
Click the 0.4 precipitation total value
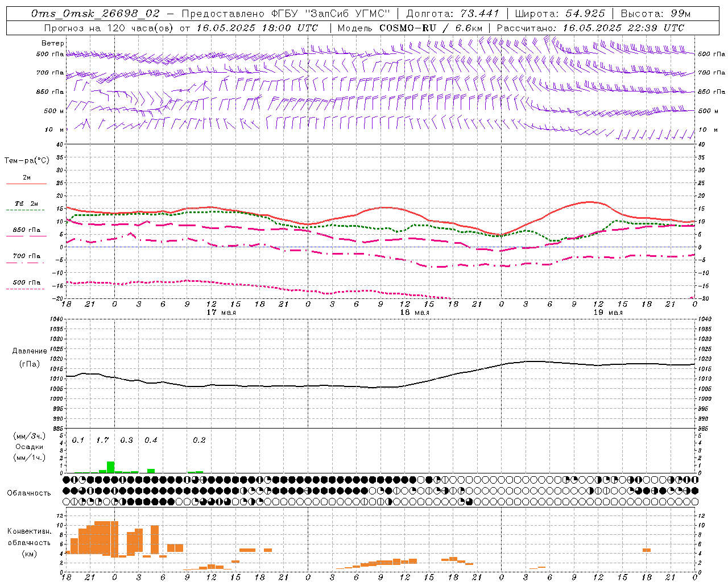[151, 440]
